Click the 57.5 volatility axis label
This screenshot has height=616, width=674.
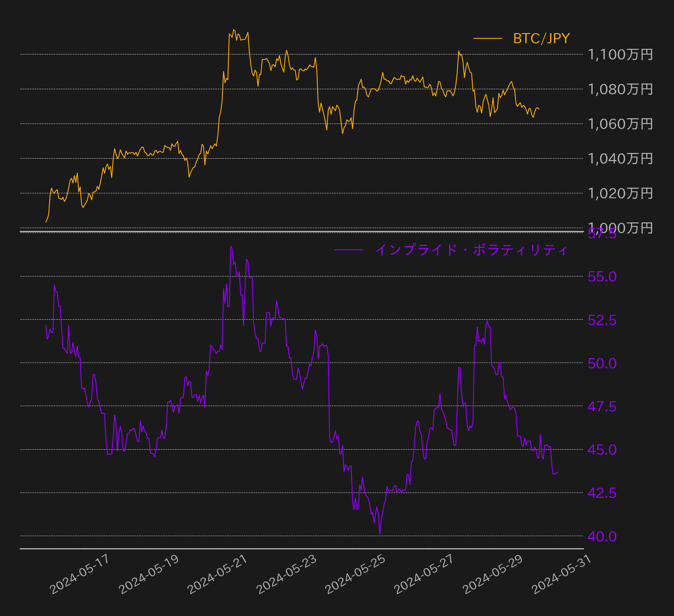[x=602, y=234]
